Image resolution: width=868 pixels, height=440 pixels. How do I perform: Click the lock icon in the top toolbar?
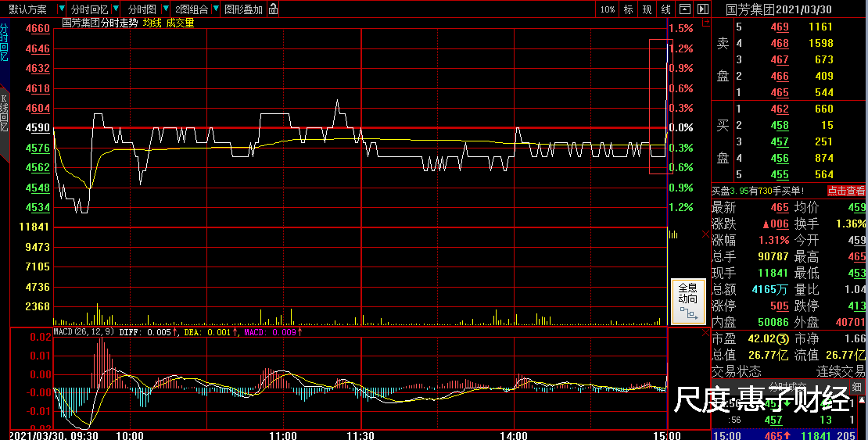[x=272, y=9]
